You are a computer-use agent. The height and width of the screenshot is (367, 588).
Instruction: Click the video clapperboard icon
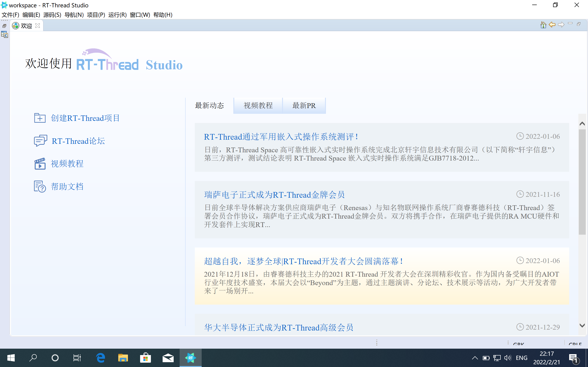click(40, 164)
